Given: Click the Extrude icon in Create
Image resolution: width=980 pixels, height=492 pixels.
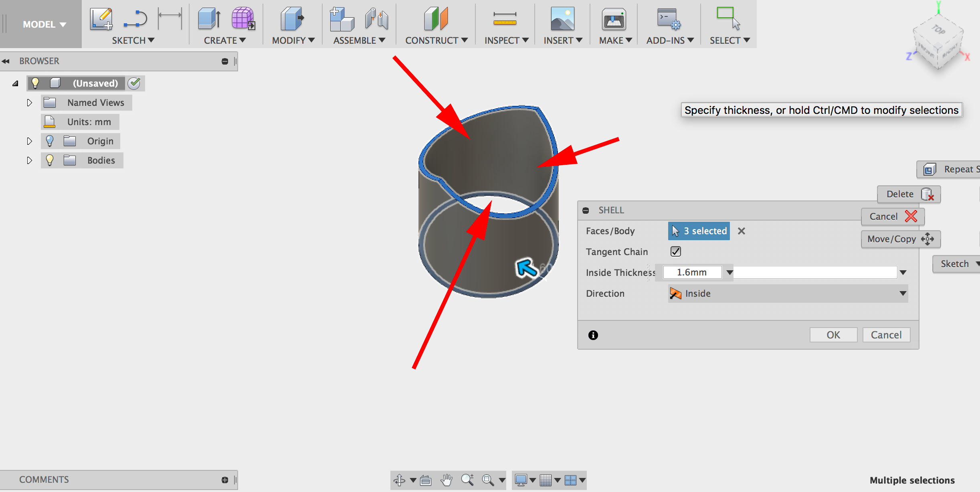Looking at the screenshot, I should pyautogui.click(x=209, y=18).
